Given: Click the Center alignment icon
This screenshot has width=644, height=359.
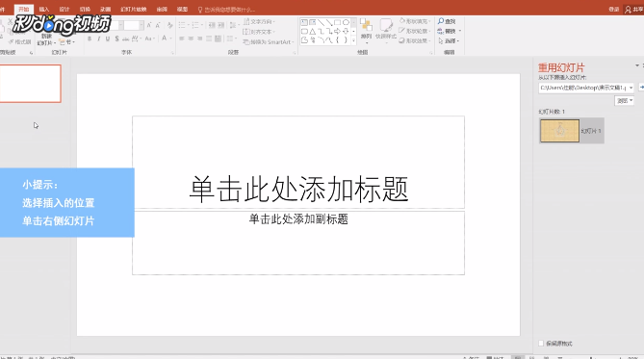Looking at the screenshot, I should coord(191,38).
